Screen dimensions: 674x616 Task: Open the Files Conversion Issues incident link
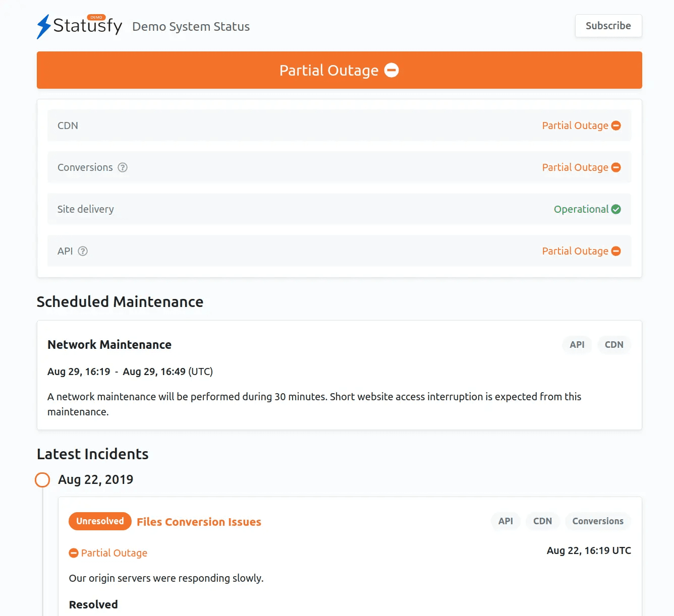(199, 522)
